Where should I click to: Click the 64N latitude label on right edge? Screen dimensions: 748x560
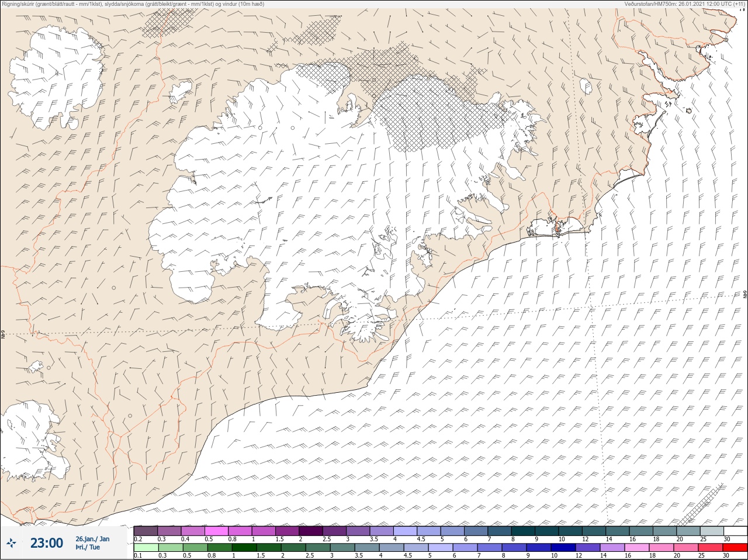click(744, 293)
